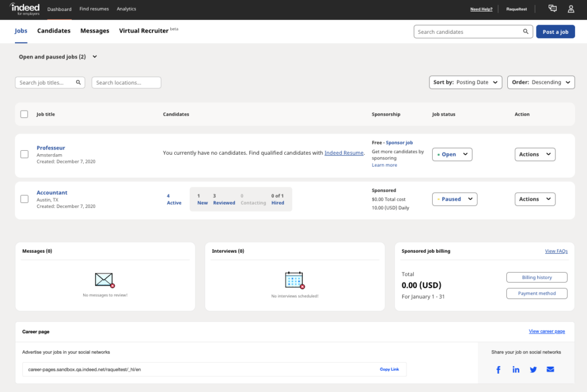Viewport: 587px width, 392px height.
Task: Click the magnifier in Search job titles field
Action: [78, 83]
